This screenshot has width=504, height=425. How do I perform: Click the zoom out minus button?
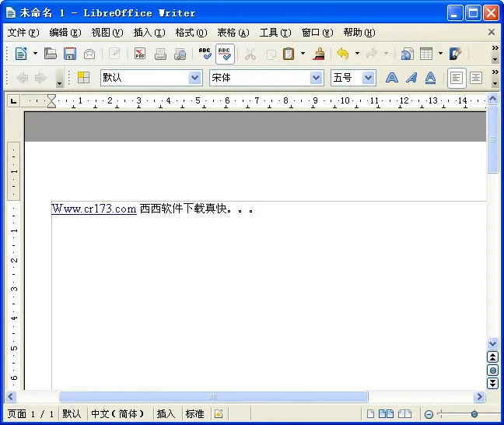429,414
